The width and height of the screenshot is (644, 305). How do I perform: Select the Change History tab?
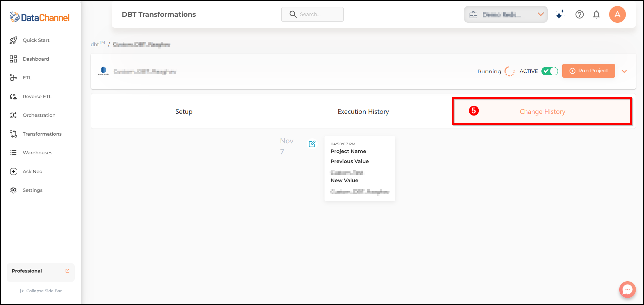[x=542, y=111]
